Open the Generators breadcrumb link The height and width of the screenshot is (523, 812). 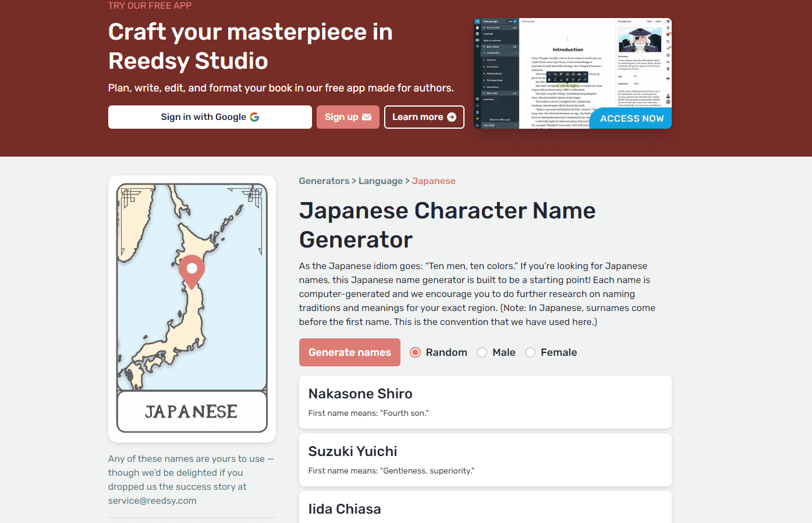click(324, 181)
